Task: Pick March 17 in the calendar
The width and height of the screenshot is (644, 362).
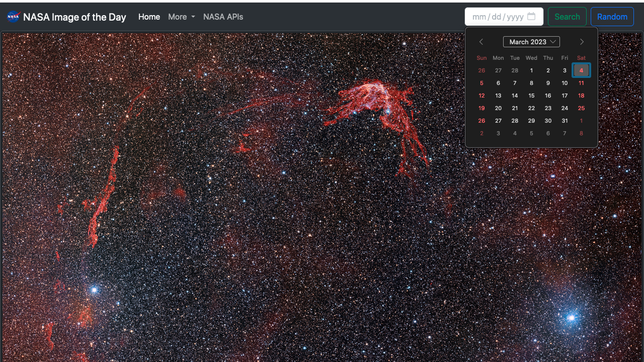Action: pos(565,96)
